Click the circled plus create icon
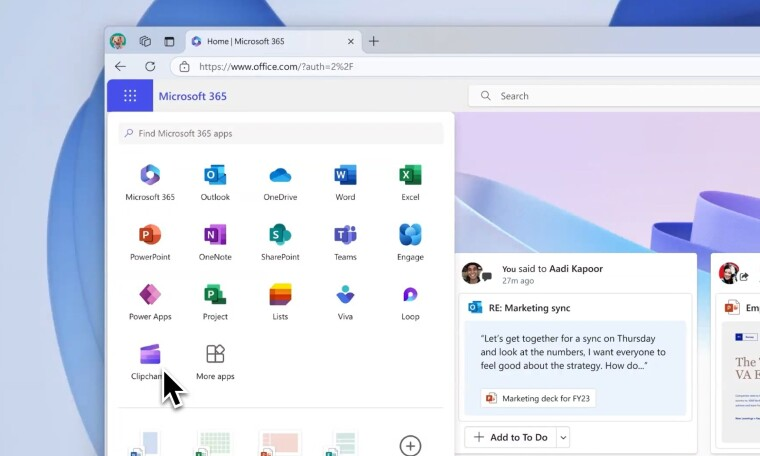Image resolution: width=760 pixels, height=456 pixels. (410, 445)
